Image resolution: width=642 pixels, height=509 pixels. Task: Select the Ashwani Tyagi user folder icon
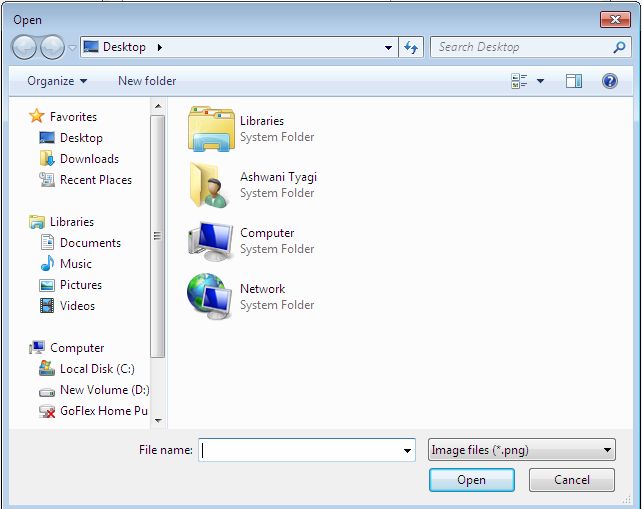[210, 185]
